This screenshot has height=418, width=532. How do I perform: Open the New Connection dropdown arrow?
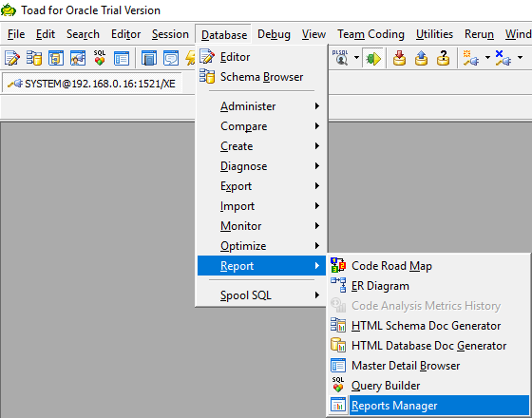click(487, 58)
